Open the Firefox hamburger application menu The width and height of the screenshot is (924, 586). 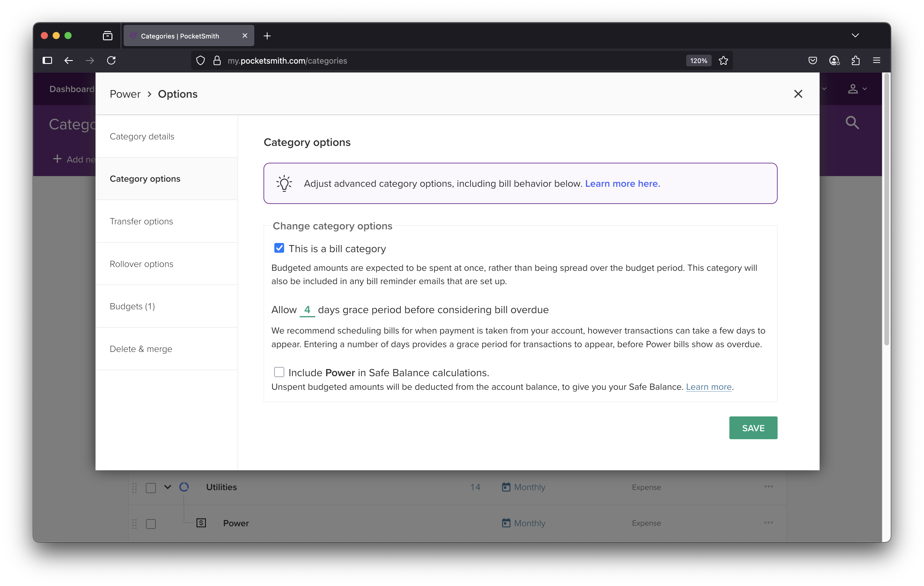point(876,61)
